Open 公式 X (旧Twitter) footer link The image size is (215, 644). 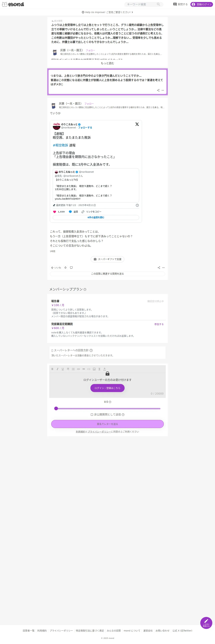tap(182, 631)
